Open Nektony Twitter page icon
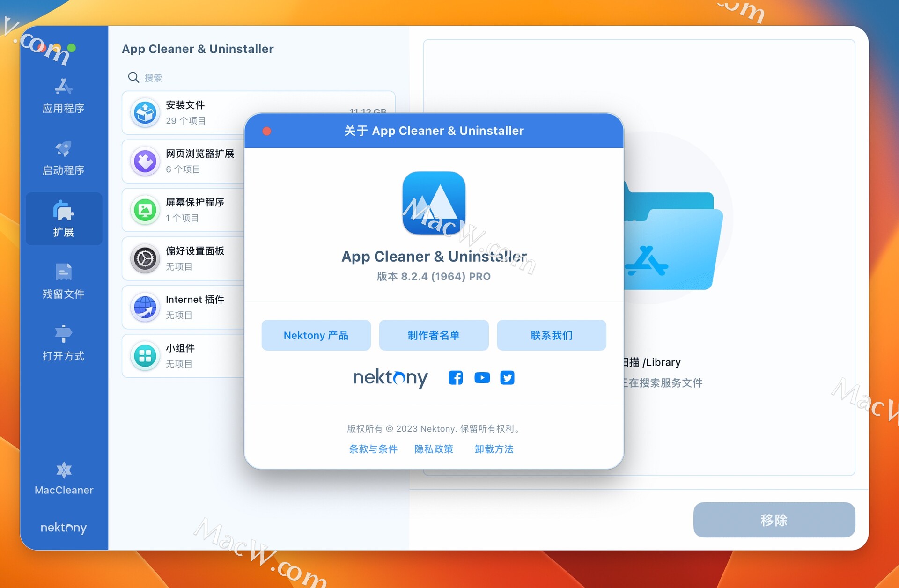This screenshot has height=588, width=899. click(x=507, y=378)
